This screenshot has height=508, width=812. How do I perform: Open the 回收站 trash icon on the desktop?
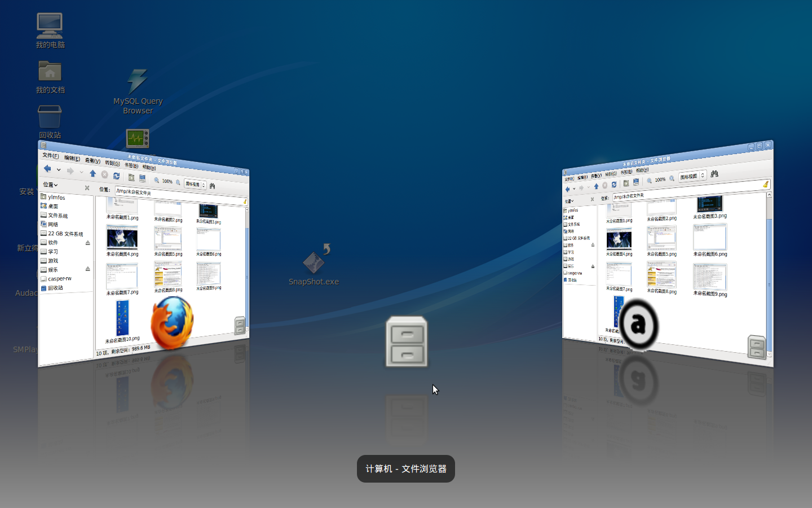point(50,121)
